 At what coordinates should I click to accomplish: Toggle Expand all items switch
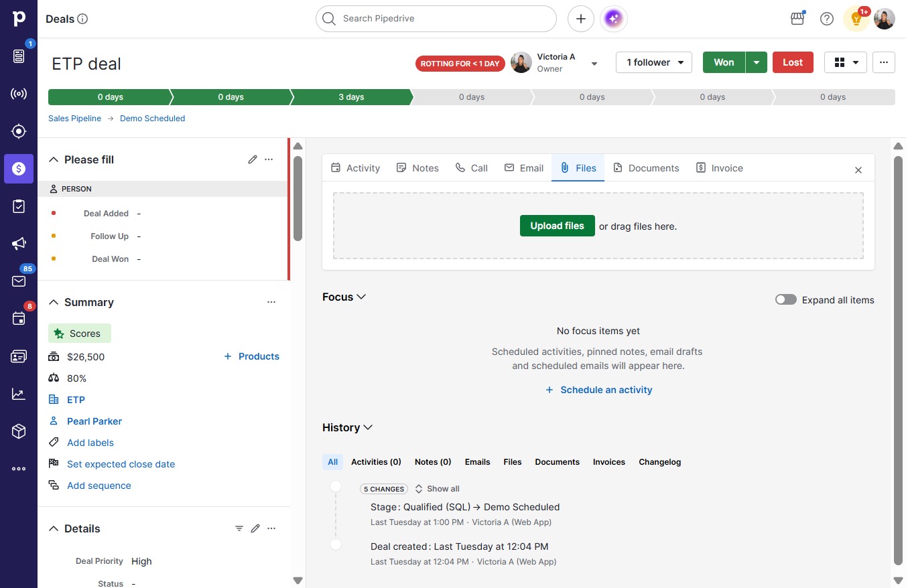pyautogui.click(x=786, y=299)
